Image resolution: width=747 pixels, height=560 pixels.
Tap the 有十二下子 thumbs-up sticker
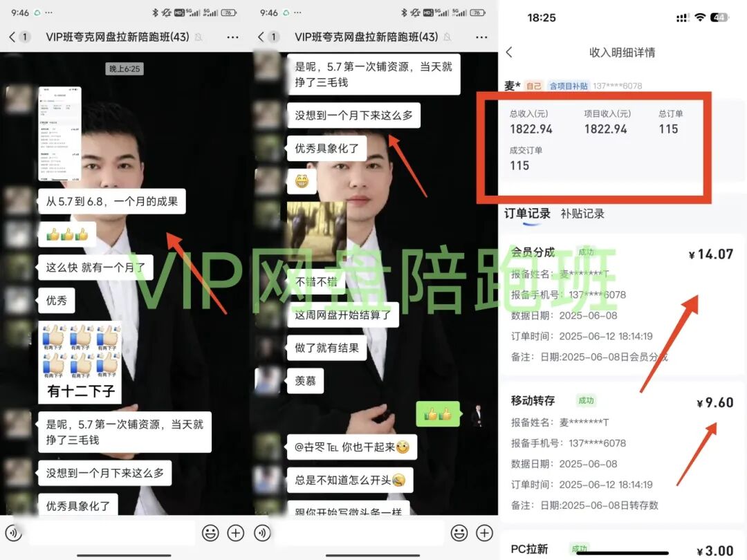coord(80,363)
